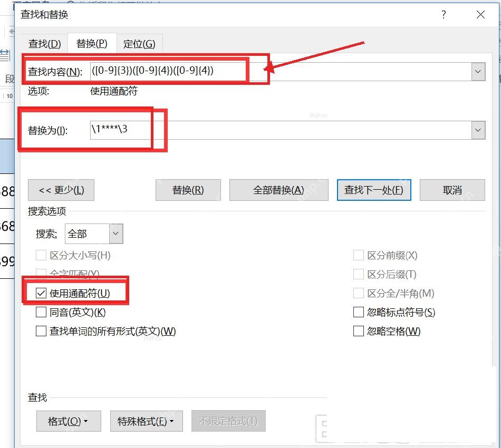Viewport: 501px width, 448px height.
Task: Enable 忽略标点符号(S) checkbox
Action: point(359,312)
